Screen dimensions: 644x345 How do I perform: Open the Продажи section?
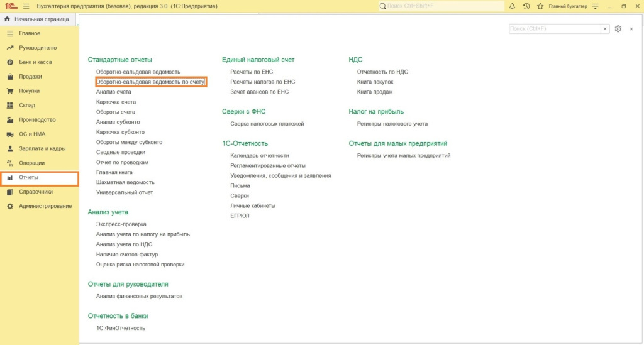pyautogui.click(x=30, y=76)
